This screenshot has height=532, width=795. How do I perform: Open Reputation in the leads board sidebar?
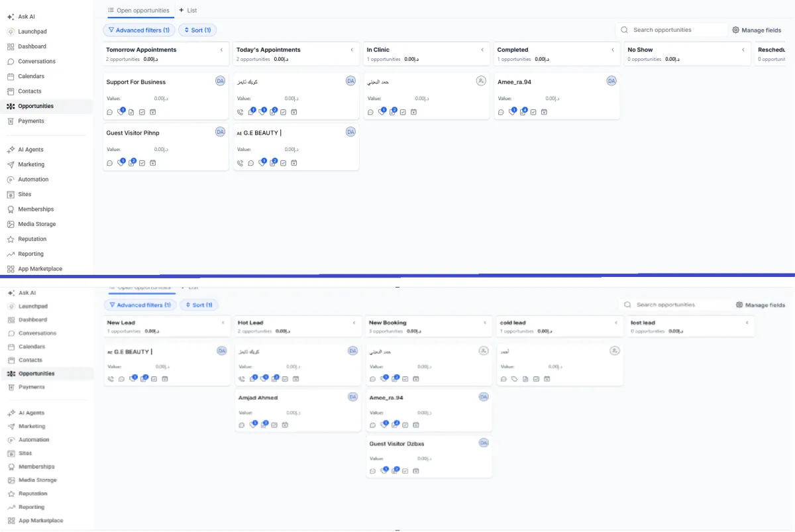(x=33, y=494)
